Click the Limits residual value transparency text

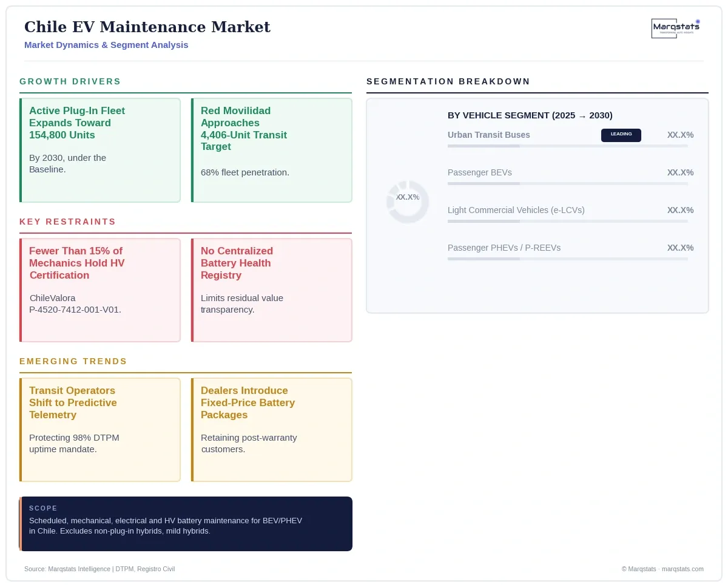(x=242, y=304)
